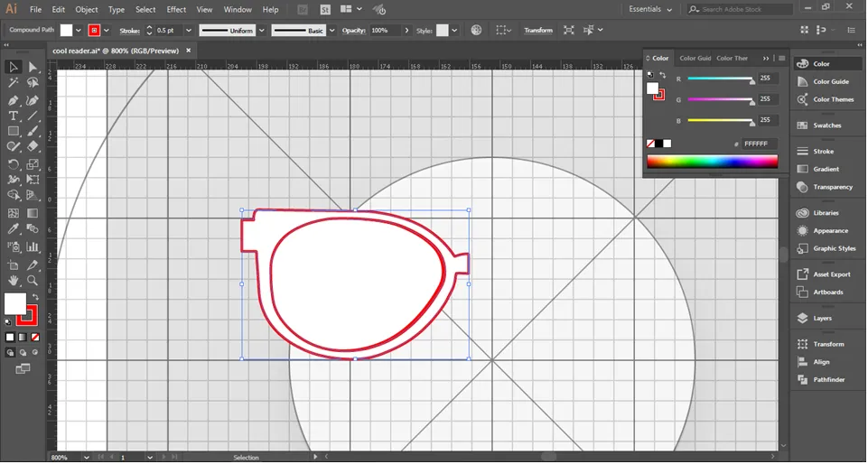Open fill color dropdown in control bar

[78, 31]
